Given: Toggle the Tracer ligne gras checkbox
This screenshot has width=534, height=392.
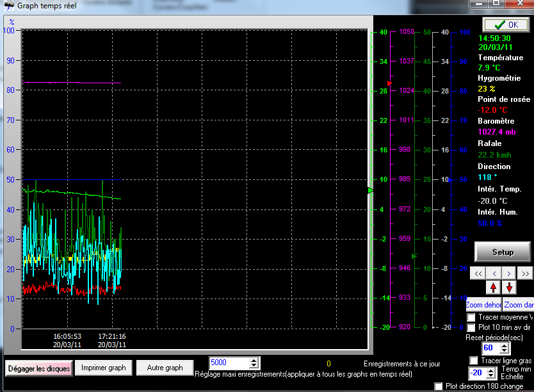Looking at the screenshot, I should [x=473, y=361].
